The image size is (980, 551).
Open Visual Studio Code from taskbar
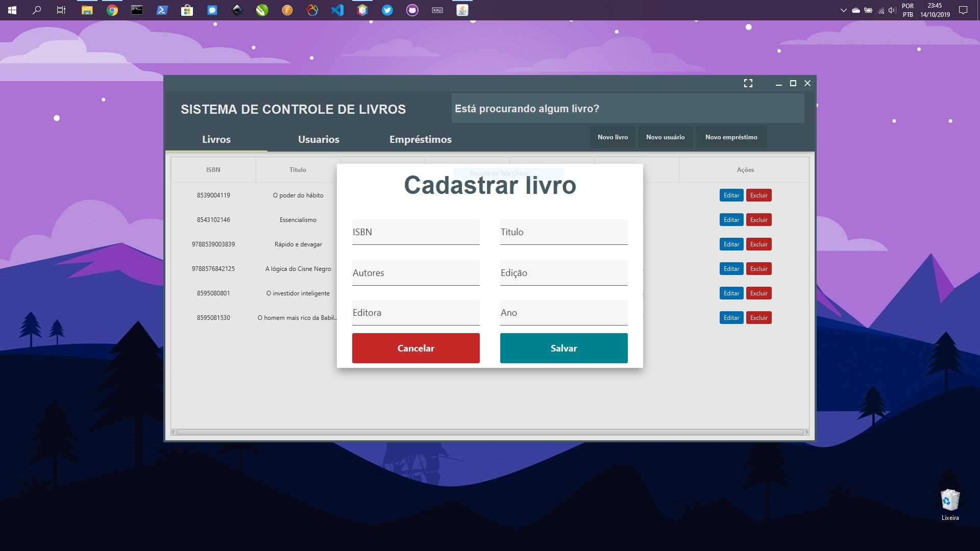pos(337,10)
